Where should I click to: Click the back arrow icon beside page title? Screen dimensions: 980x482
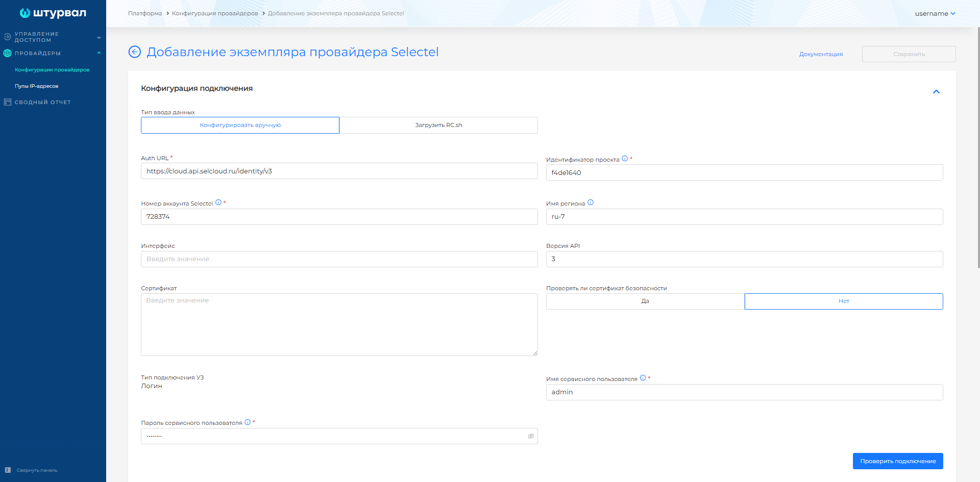[134, 52]
